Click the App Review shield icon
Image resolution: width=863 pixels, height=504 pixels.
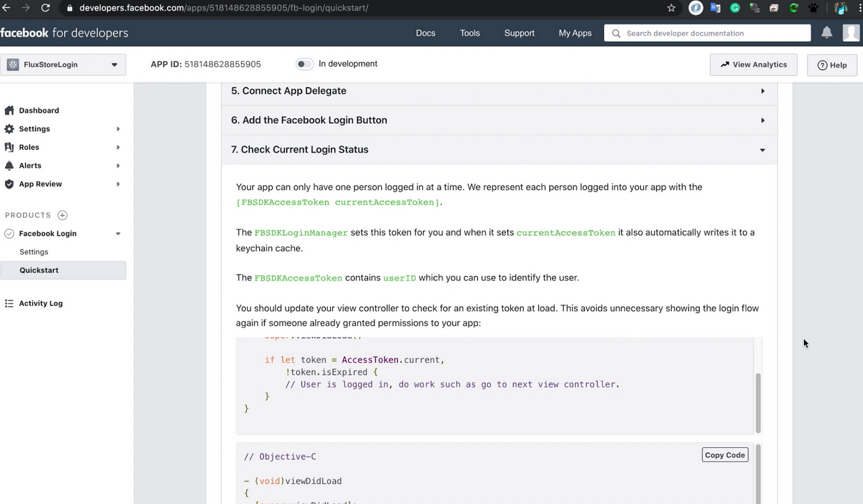coord(9,184)
